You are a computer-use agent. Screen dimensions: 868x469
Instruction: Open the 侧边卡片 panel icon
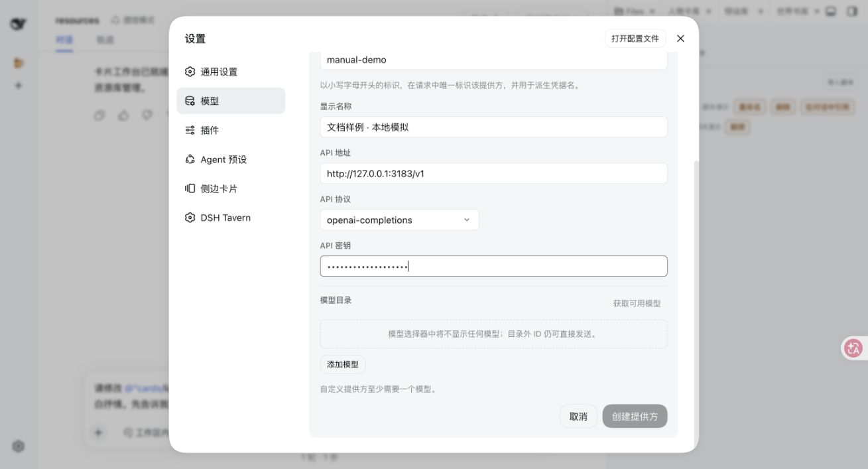tap(190, 188)
